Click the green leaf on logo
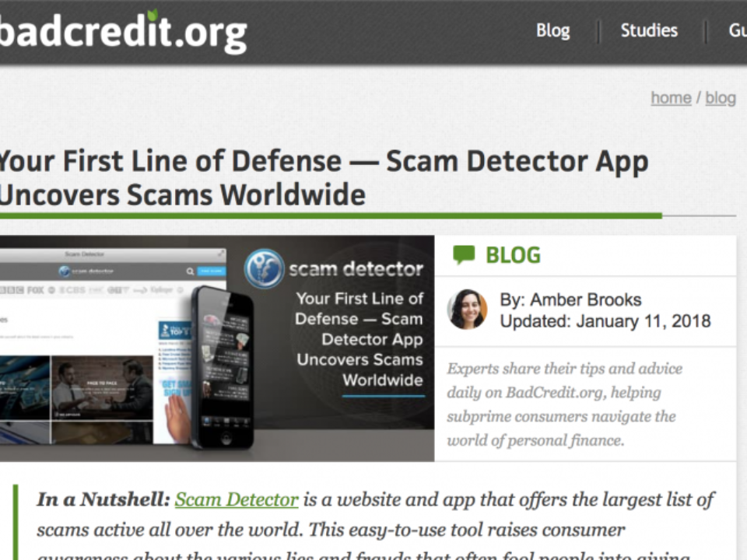747x560 pixels. pos(153,15)
